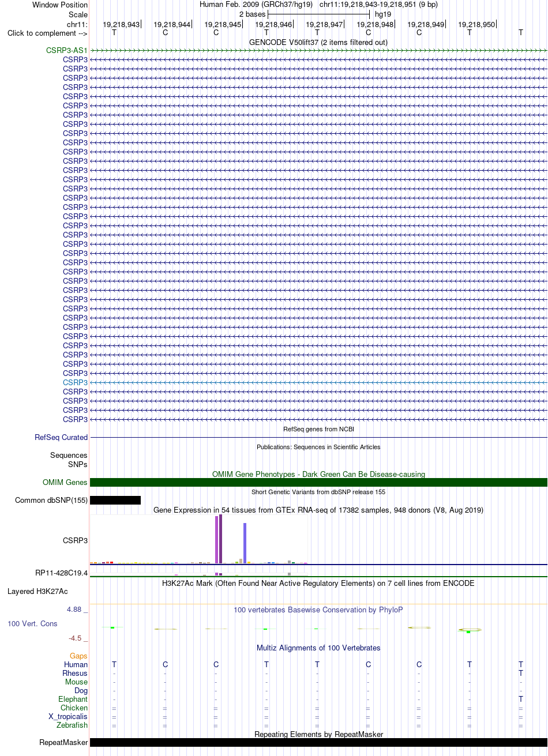Click the 100 Vert. Cons label
548x756 pixels.
pos(32,624)
